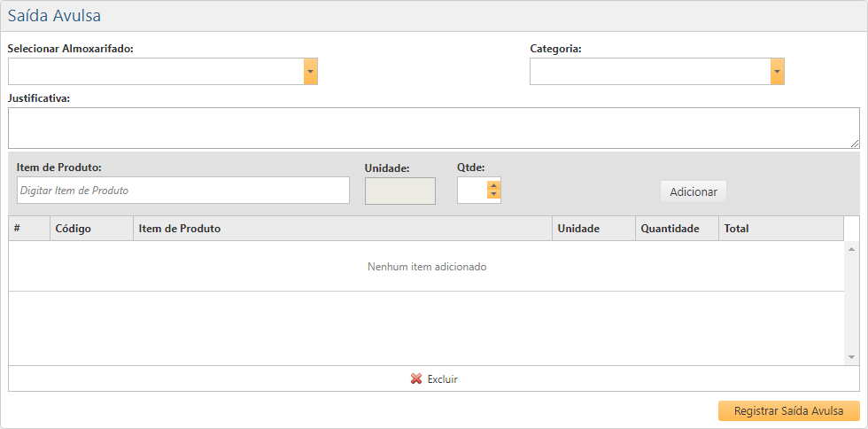Image resolution: width=868 pixels, height=429 pixels.
Task: Click Registrar Saída Avulsa button
Action: coord(789,410)
